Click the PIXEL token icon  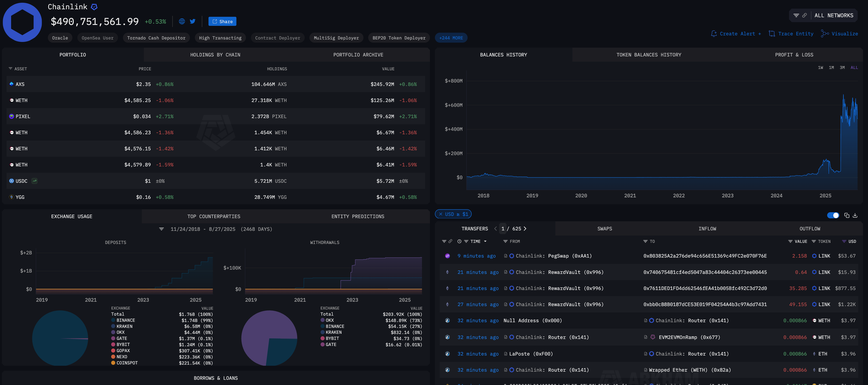pyautogui.click(x=11, y=116)
